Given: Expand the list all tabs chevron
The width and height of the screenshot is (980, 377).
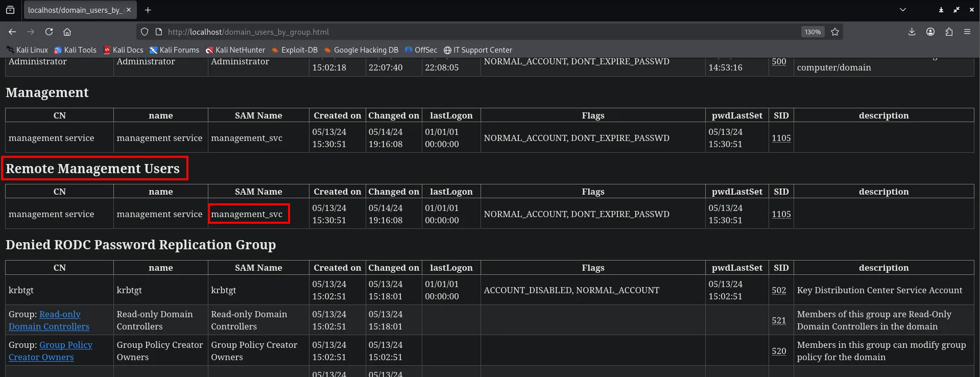Looking at the screenshot, I should coord(903,10).
